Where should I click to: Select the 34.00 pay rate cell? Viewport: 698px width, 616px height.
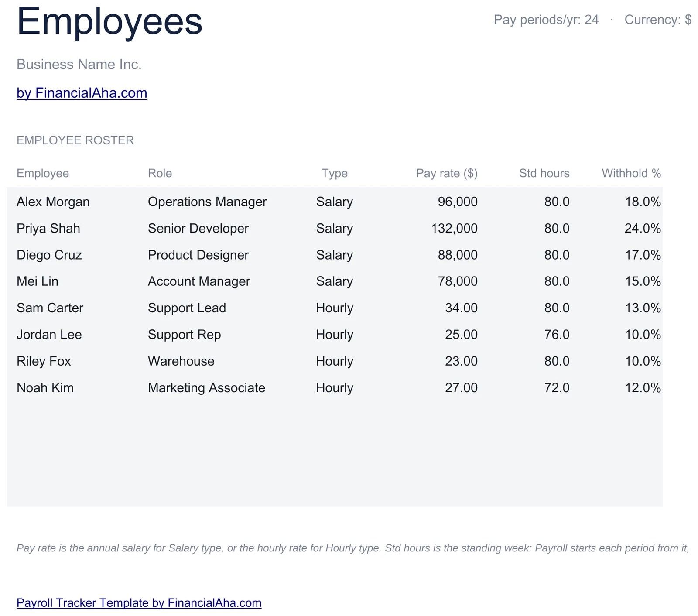tap(461, 308)
